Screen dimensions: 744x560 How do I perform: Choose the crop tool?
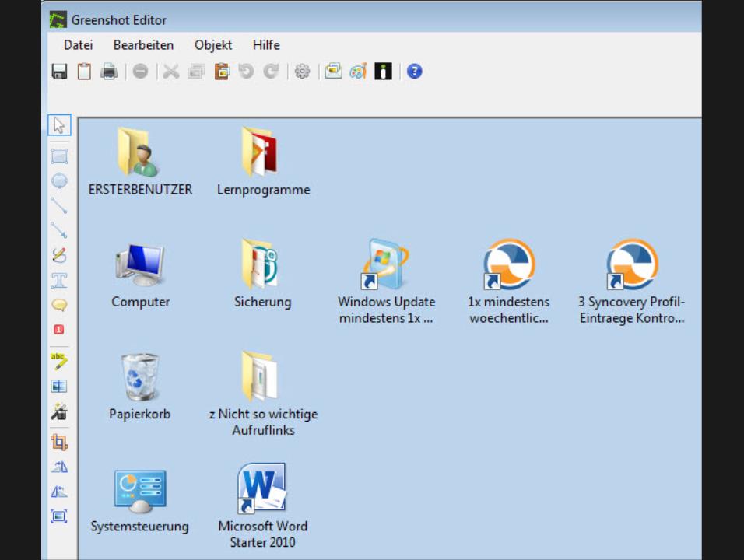[x=59, y=443]
